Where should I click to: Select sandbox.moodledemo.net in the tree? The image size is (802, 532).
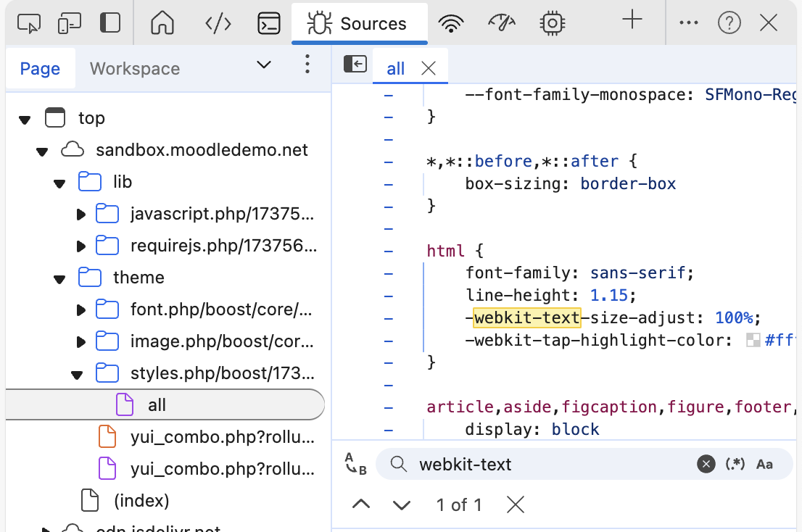202,150
